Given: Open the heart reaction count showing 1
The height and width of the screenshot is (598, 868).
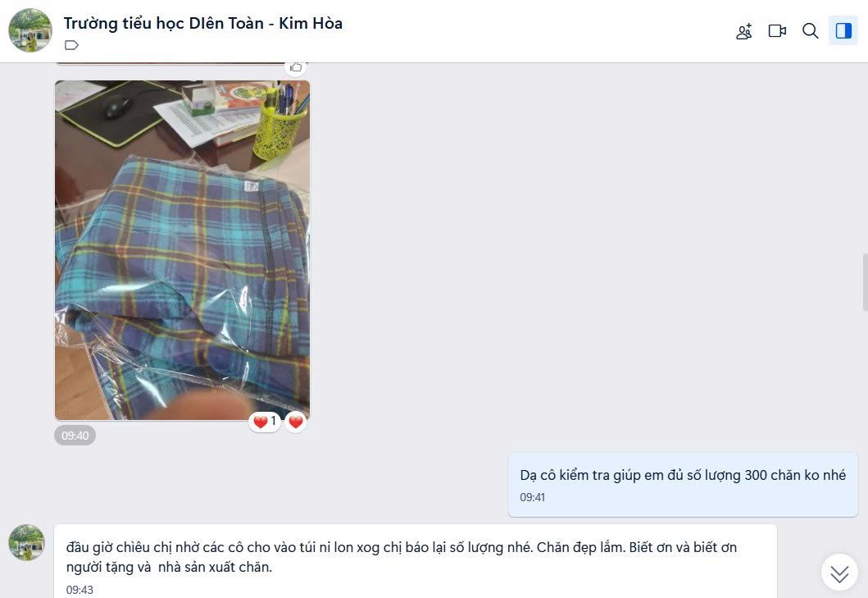Looking at the screenshot, I should [266, 422].
